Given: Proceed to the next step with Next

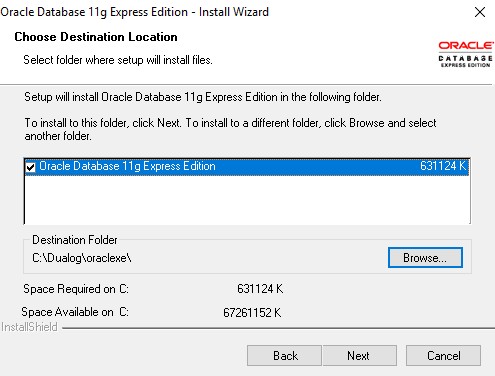Looking at the screenshot, I should (359, 355).
